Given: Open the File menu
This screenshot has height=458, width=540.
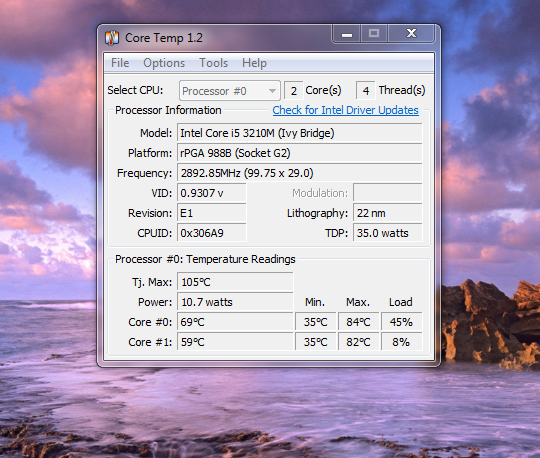Looking at the screenshot, I should (120, 63).
